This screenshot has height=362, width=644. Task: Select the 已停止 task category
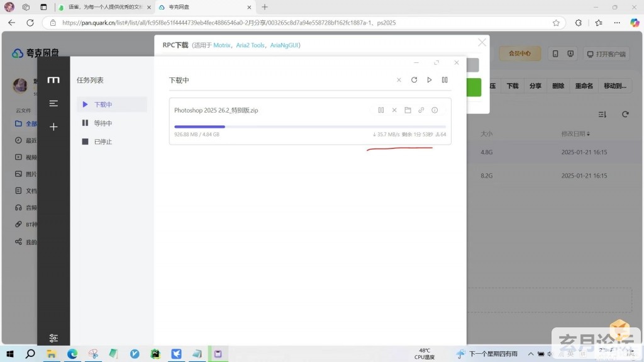tap(112, 142)
